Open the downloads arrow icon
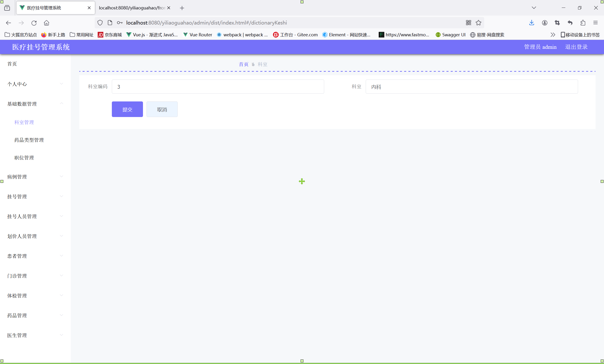The width and height of the screenshot is (604, 364). click(x=531, y=23)
